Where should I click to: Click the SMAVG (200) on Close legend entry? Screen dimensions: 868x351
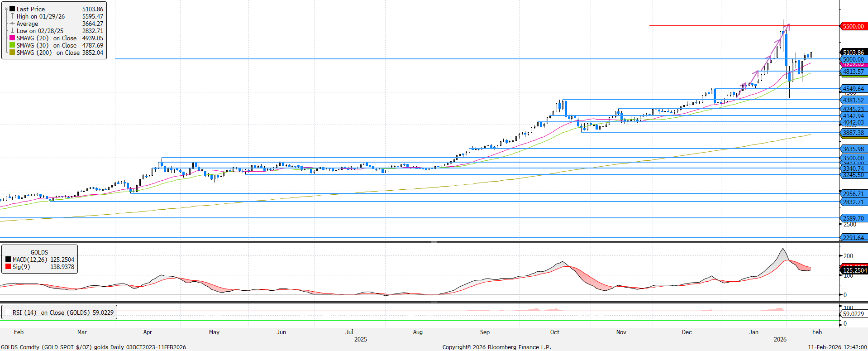[x=60, y=53]
